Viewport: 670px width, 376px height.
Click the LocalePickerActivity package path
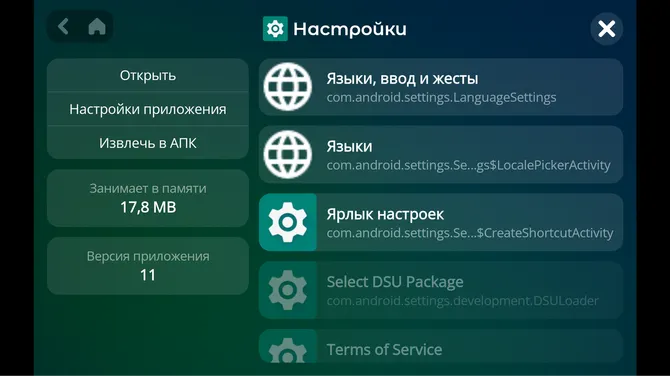click(x=468, y=165)
